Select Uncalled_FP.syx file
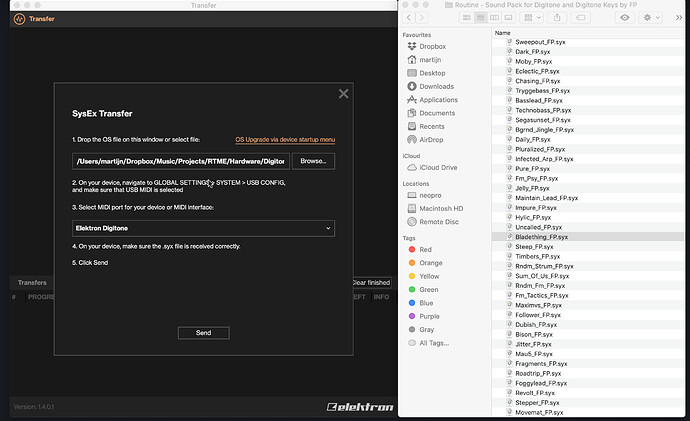The height and width of the screenshot is (421, 690). pyautogui.click(x=539, y=227)
